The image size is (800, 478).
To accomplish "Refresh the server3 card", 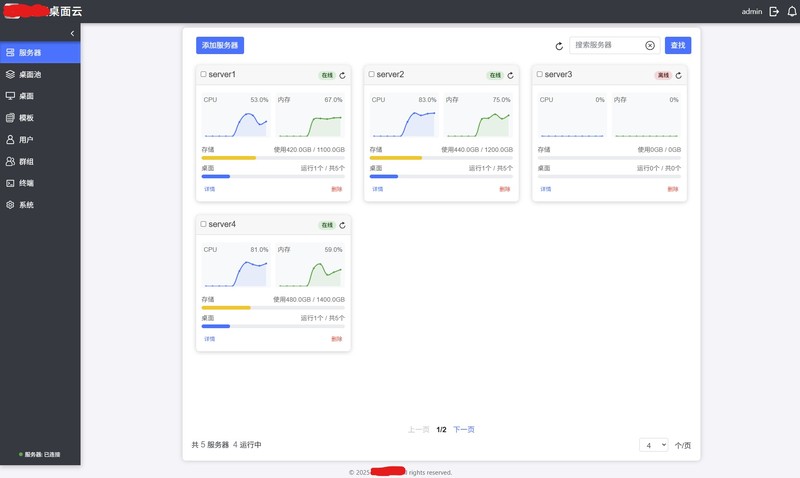I will [679, 76].
